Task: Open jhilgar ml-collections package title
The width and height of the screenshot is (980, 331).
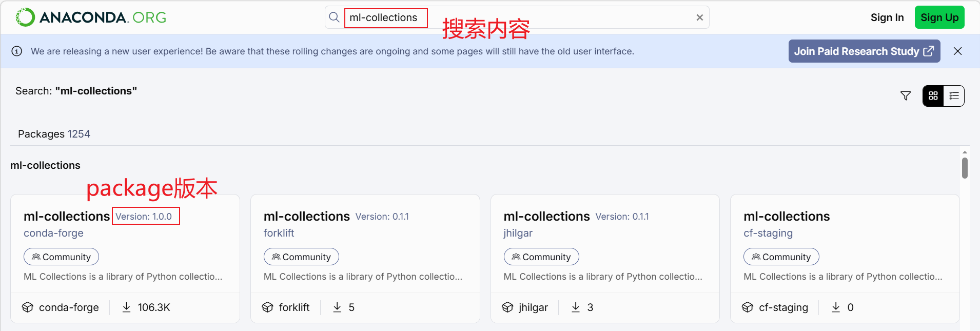Action: click(x=547, y=217)
